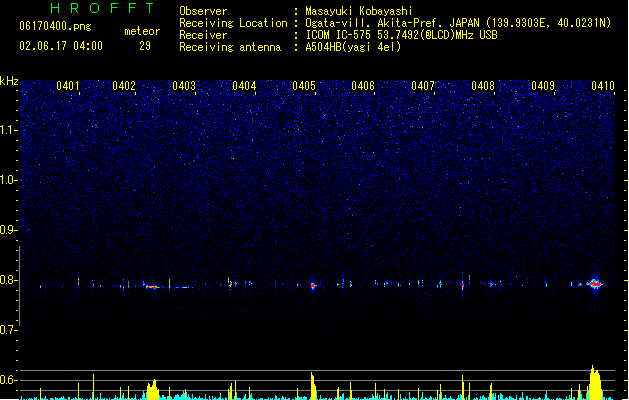Click the yellow power peak at 0405

313,386
